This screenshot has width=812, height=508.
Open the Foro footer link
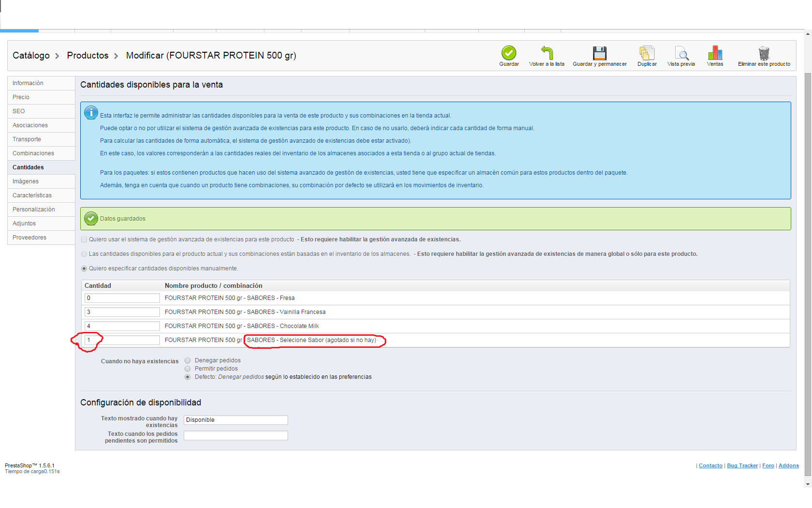coord(768,466)
